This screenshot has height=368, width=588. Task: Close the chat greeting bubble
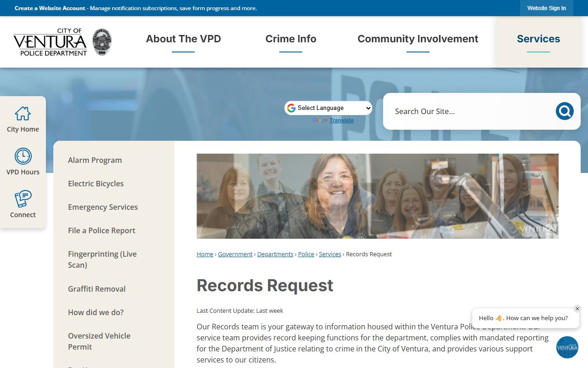(x=577, y=309)
